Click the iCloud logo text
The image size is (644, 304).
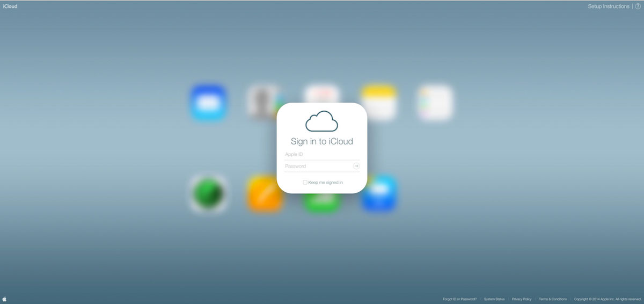pos(10,6)
